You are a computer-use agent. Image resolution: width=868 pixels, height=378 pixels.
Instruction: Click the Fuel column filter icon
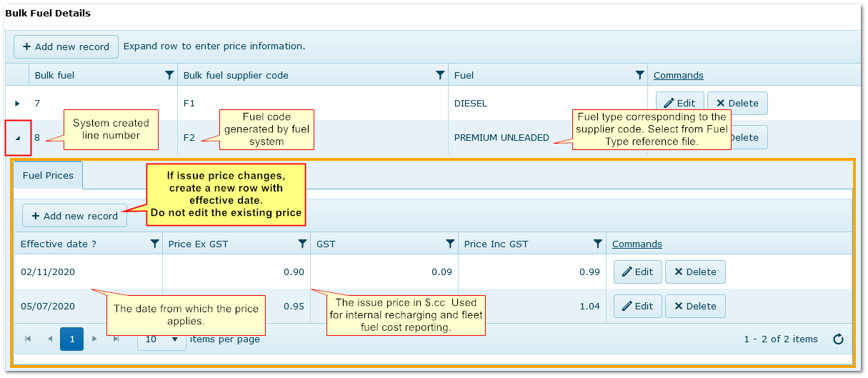(639, 75)
